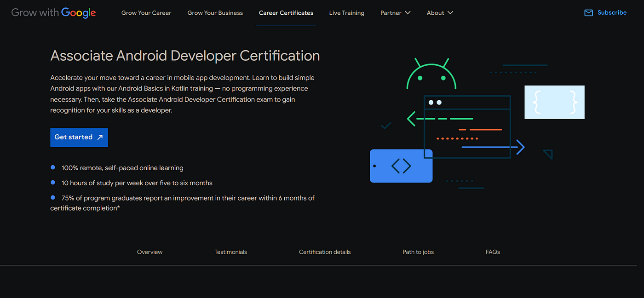Open Grow Your Career menu item
This screenshot has height=298, width=644.
tap(146, 13)
